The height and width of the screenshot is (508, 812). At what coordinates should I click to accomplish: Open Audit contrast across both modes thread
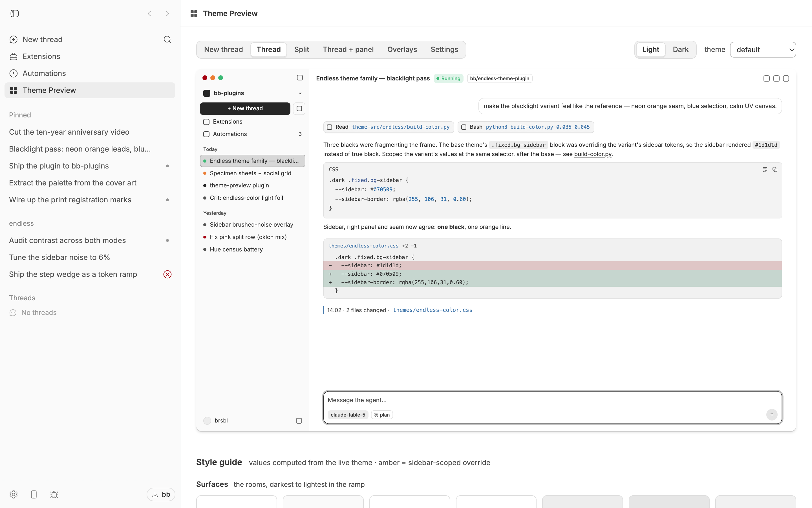click(x=90, y=240)
